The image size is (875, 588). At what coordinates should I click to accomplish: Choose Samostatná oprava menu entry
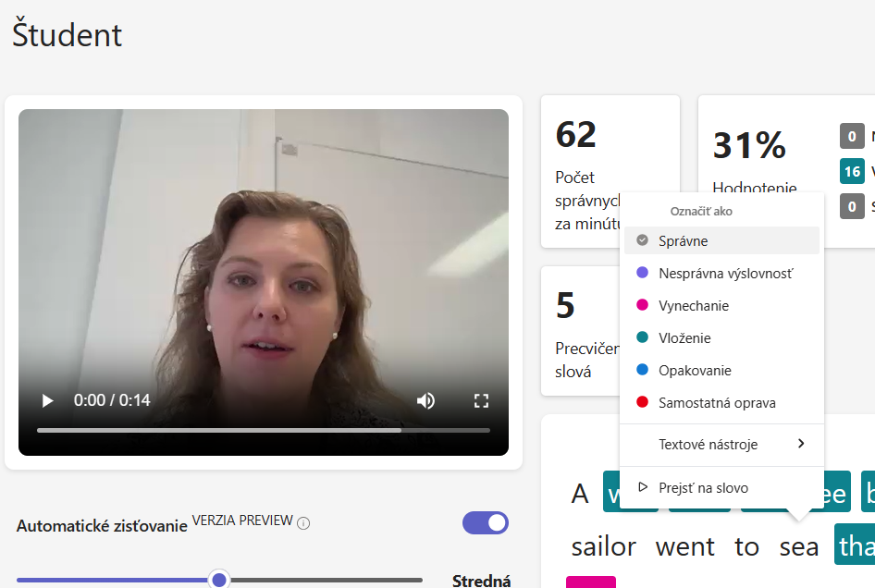[x=721, y=402]
